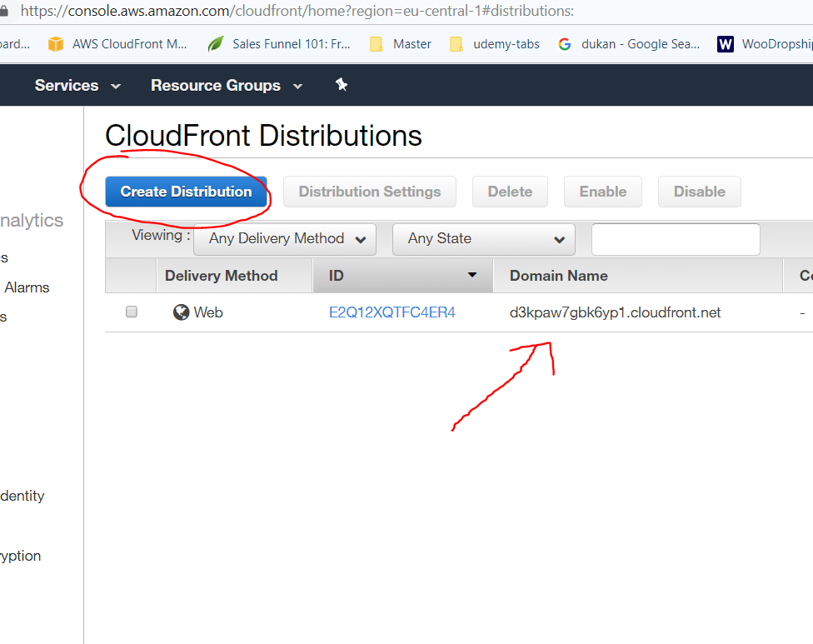Open the dukan Google Search bookmark
813x644 pixels.
(x=629, y=44)
